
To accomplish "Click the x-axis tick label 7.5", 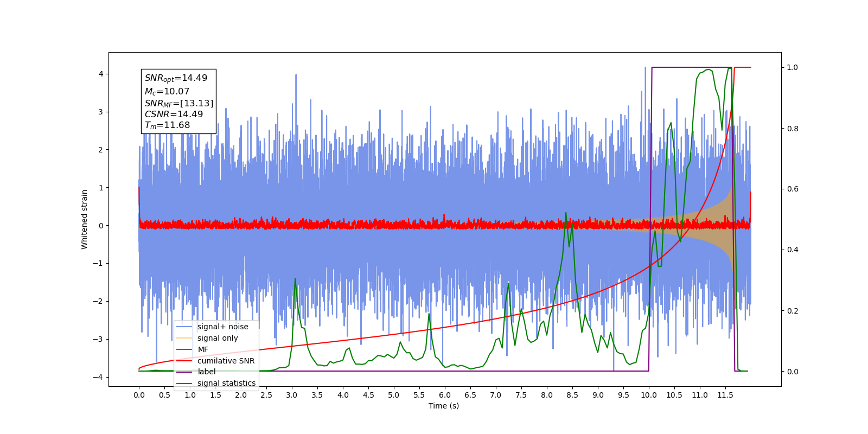I will tap(521, 395).
